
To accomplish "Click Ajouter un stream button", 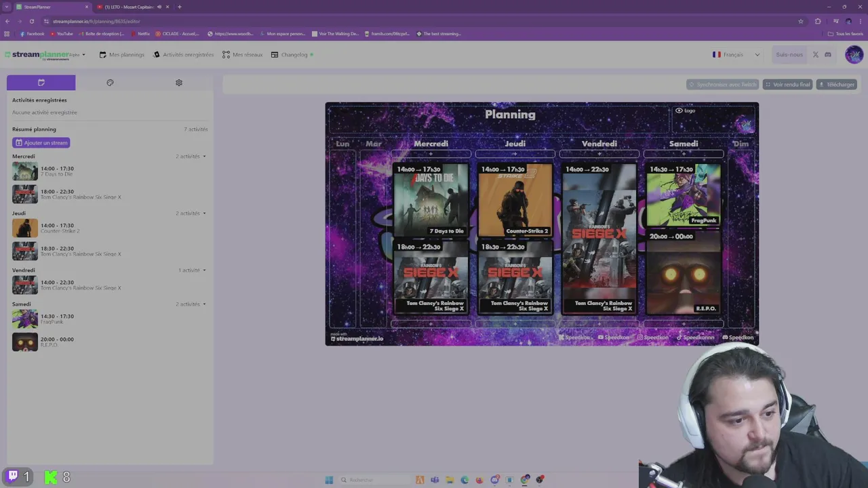I will (41, 143).
